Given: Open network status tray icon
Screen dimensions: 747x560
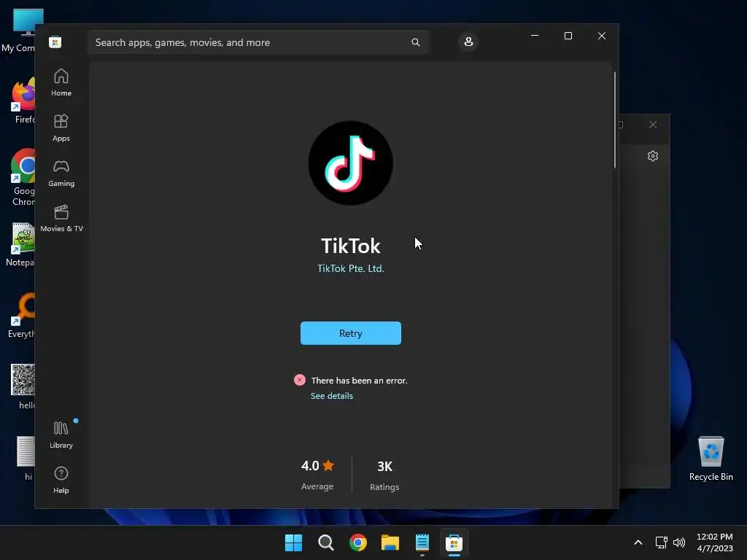Looking at the screenshot, I should (x=661, y=542).
